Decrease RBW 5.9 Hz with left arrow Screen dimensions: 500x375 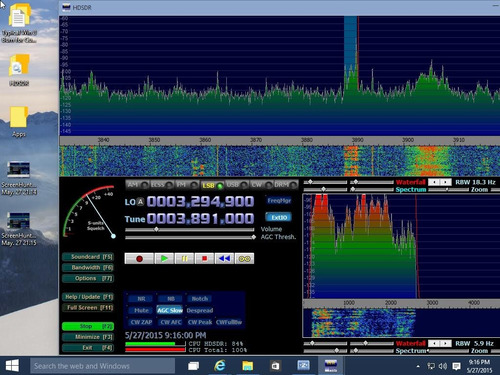pyautogui.click(x=434, y=343)
